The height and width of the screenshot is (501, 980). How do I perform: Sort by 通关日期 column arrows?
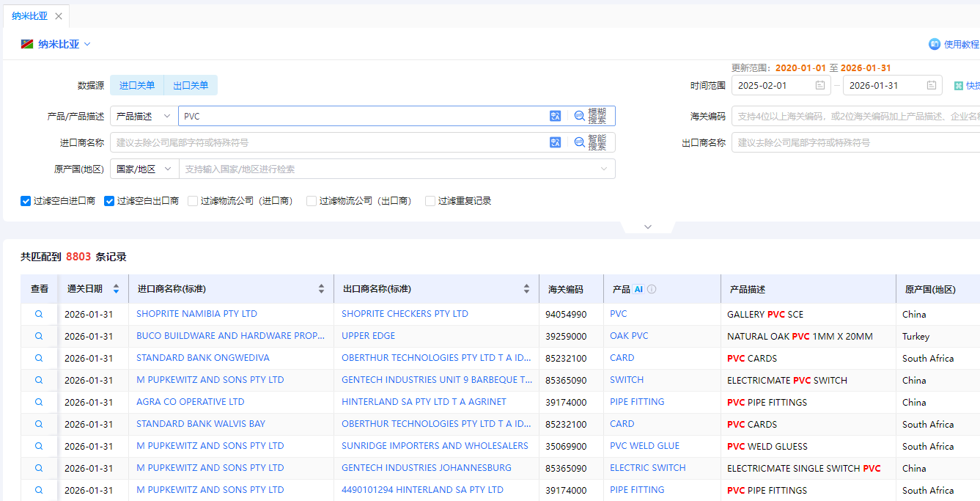click(116, 289)
